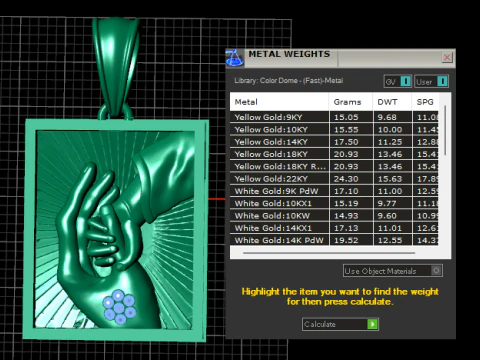Screen dimensions: 480x360
Task: Click the green arrow on Calculate
Action: tap(372, 324)
